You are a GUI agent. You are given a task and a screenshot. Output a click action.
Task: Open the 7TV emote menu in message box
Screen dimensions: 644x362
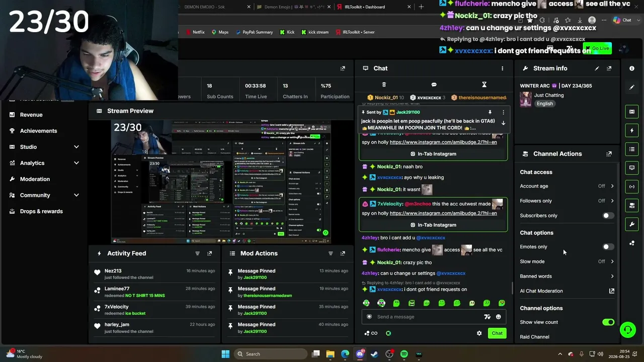[487, 317]
